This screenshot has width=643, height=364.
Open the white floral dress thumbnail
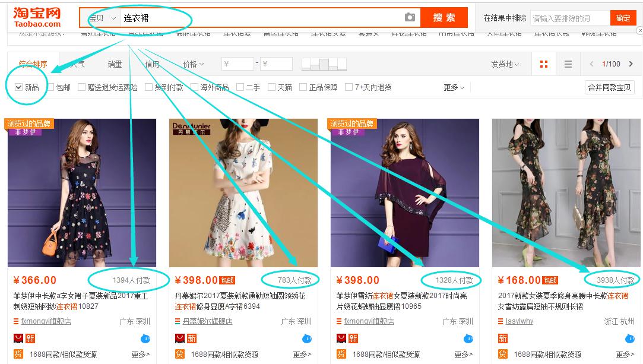243,193
